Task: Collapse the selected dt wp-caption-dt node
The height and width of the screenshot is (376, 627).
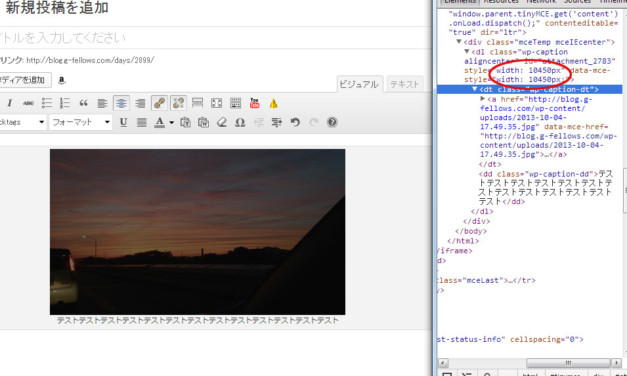Action: (x=475, y=89)
